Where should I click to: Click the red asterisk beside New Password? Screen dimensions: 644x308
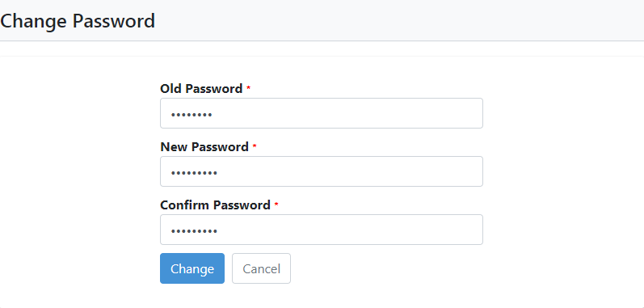tap(255, 146)
